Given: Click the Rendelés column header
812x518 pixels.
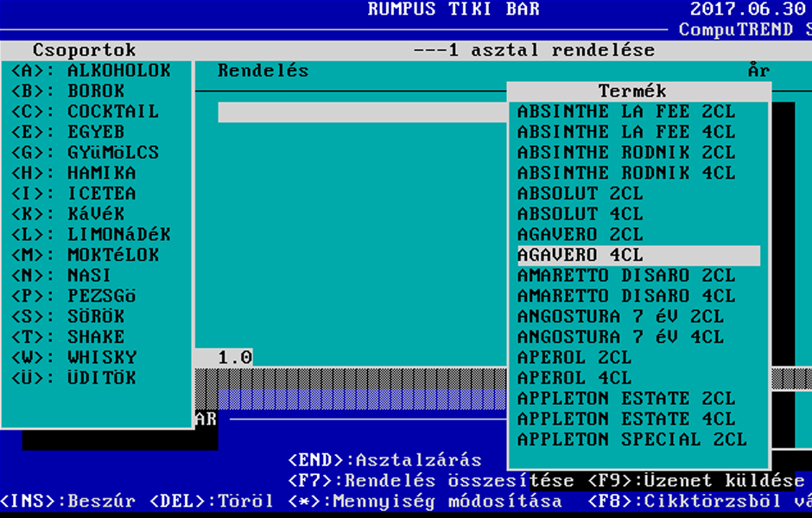Looking at the screenshot, I should pos(263,71).
